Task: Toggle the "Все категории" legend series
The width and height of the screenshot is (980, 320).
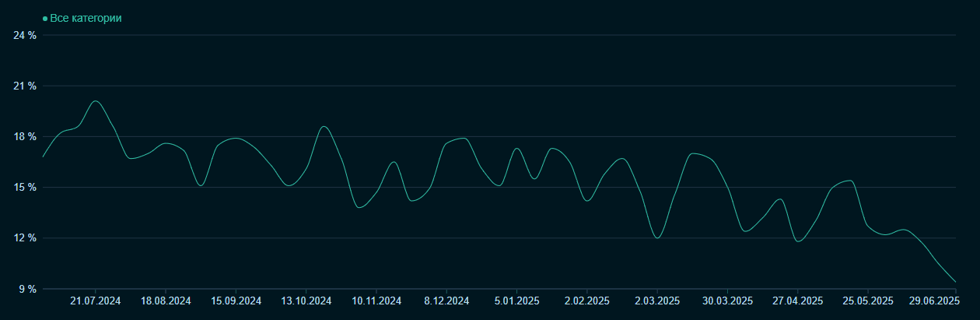Action: pyautogui.click(x=86, y=18)
